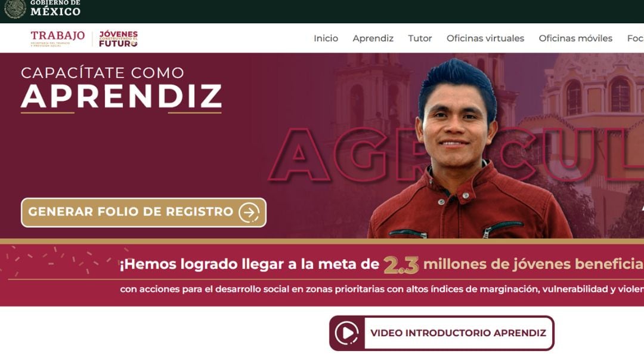Click Generar Folio de Registro button

pos(143,213)
